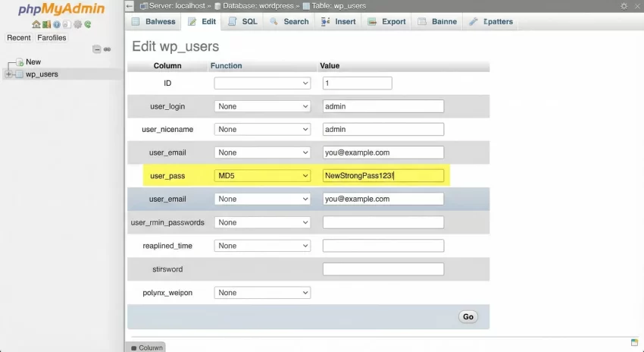Open the MD5 function dropdown for user_pass
Image resolution: width=644 pixels, height=352 pixels.
(x=262, y=175)
